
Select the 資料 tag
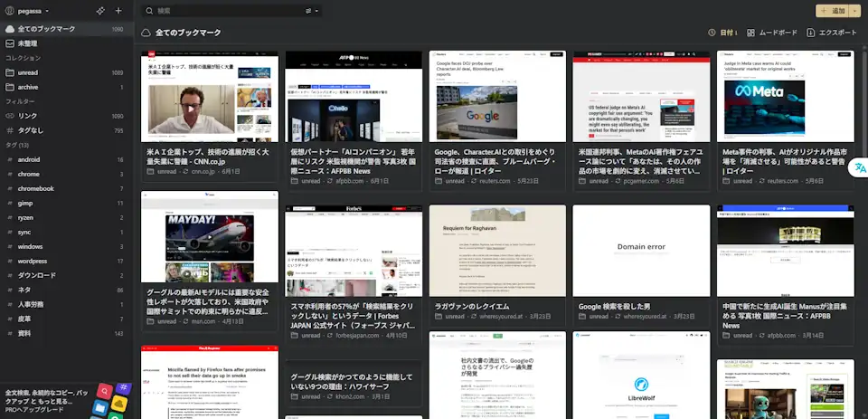click(x=66, y=334)
